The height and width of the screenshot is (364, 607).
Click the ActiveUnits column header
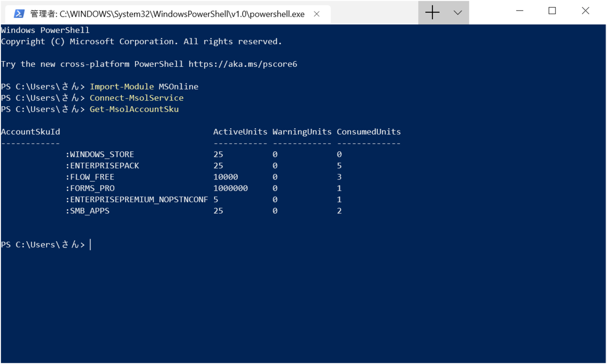[x=240, y=132]
